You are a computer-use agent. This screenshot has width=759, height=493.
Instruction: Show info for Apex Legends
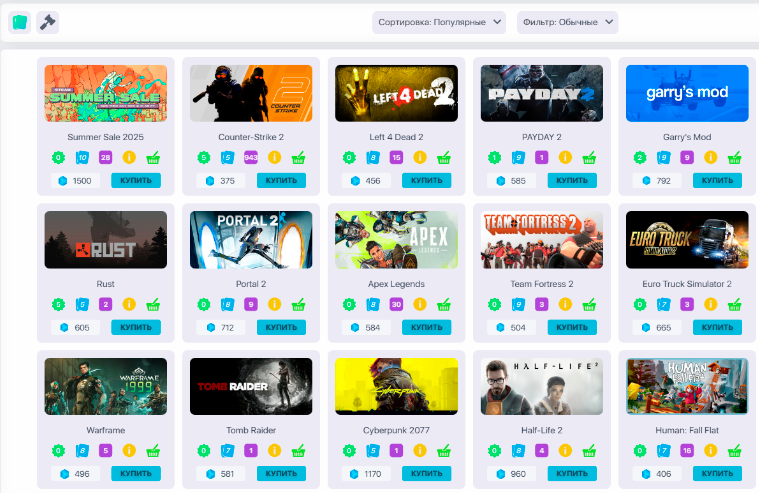pyautogui.click(x=420, y=304)
